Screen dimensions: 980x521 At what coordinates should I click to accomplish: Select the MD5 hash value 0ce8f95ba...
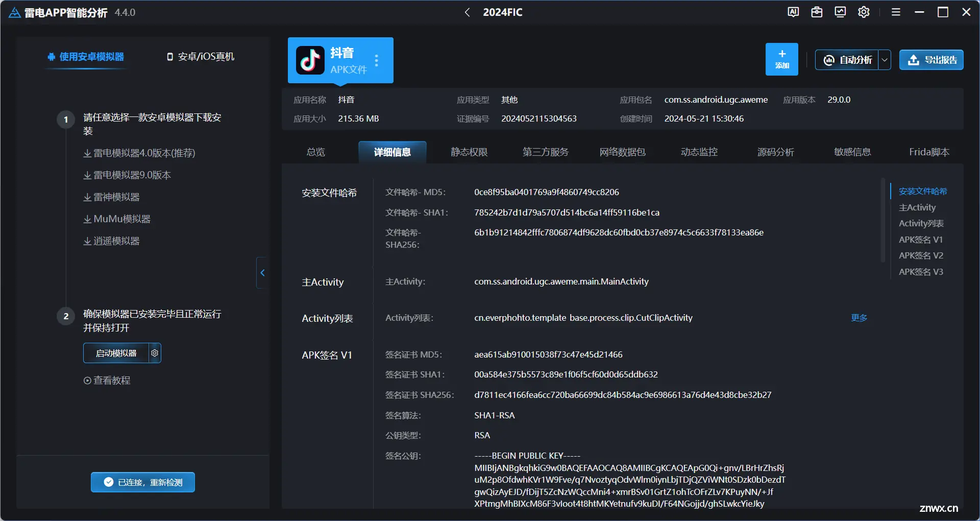546,192
